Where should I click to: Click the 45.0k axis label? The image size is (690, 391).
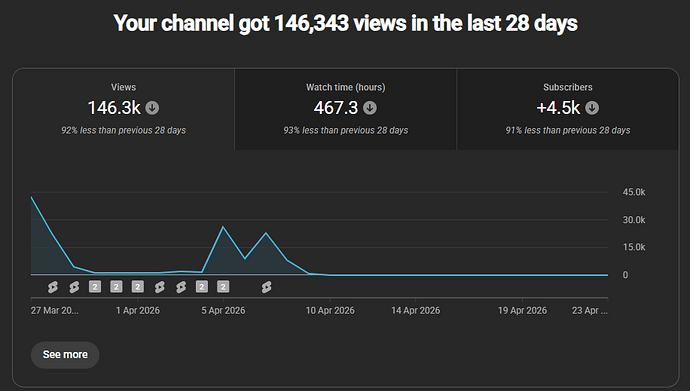(634, 192)
